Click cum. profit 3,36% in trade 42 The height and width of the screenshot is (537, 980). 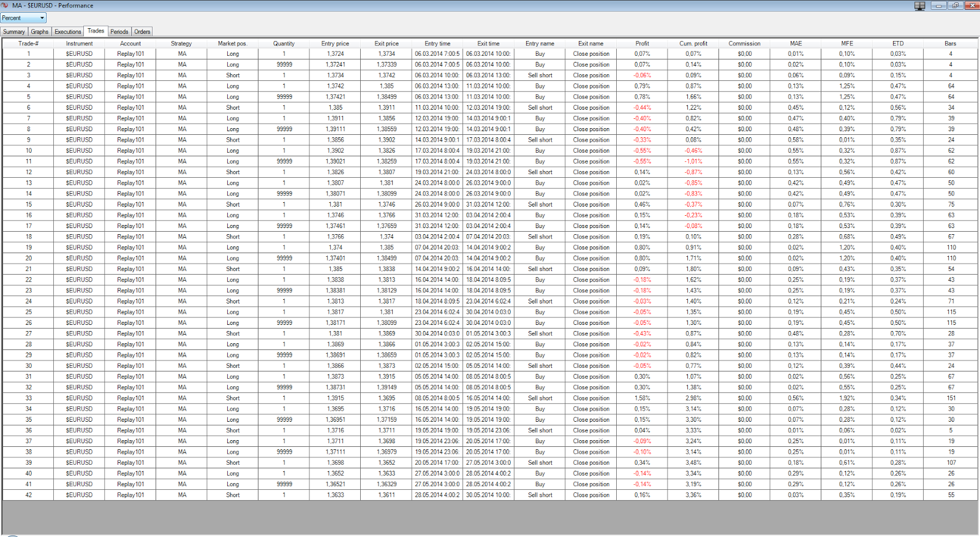click(693, 495)
